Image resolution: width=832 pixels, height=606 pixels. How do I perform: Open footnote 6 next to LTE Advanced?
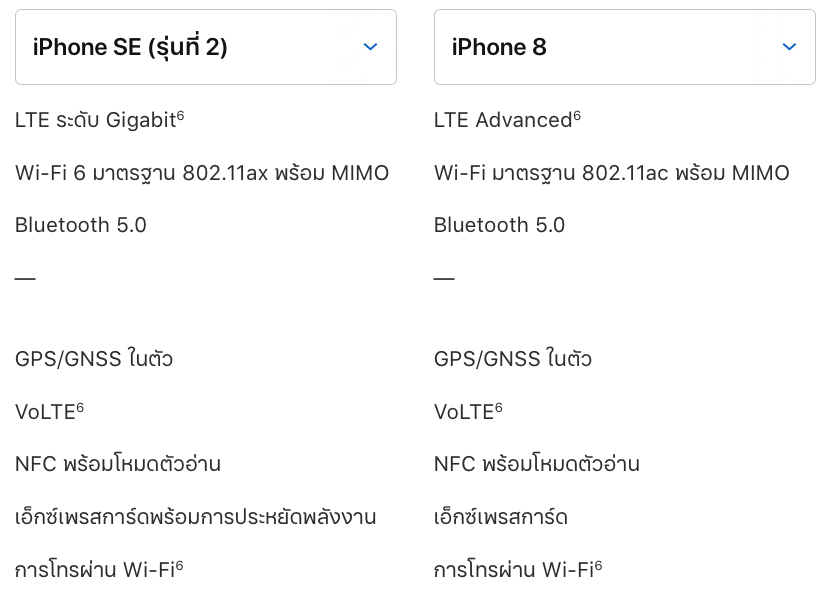(x=577, y=116)
